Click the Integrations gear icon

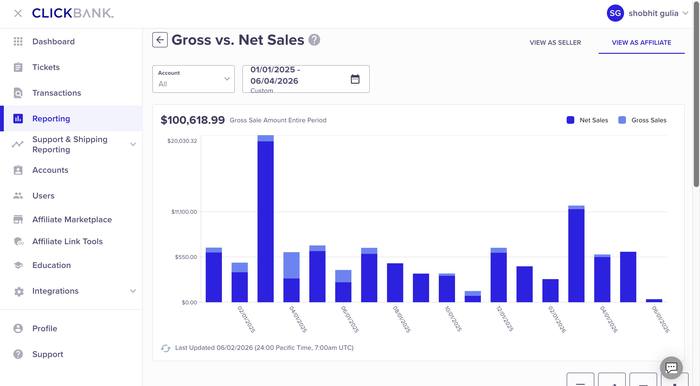tap(18, 291)
